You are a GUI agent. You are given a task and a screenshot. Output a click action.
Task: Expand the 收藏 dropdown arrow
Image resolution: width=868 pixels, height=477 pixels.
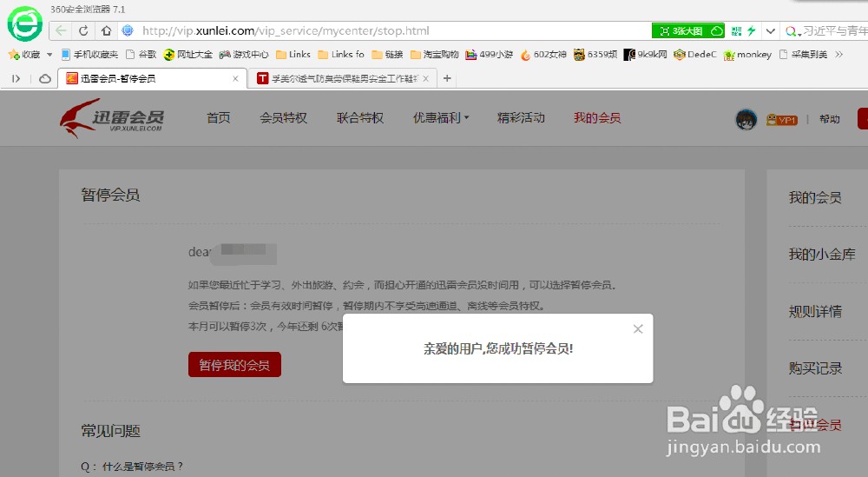pyautogui.click(x=49, y=54)
